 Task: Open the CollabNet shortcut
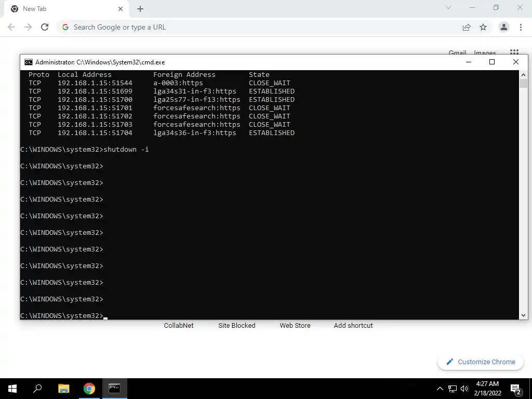coord(179,325)
